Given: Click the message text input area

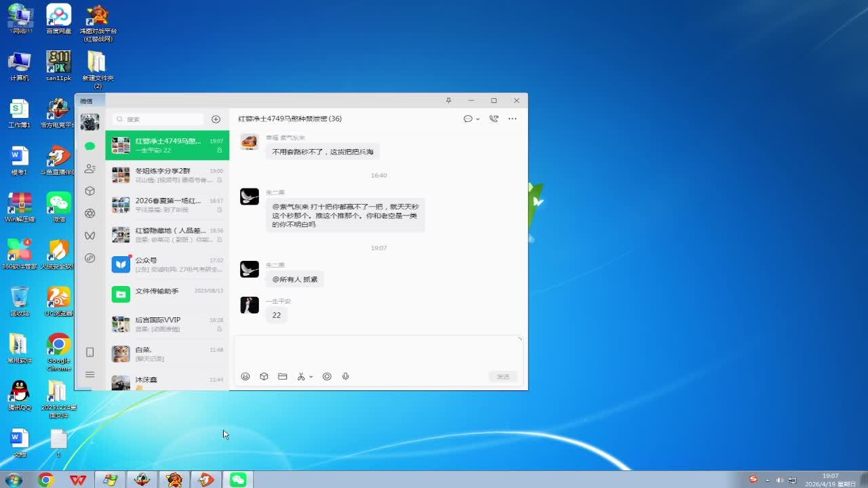Looking at the screenshot, I should click(378, 352).
